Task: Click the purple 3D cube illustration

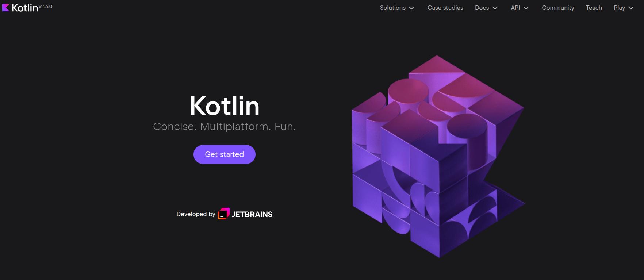Action: click(x=438, y=156)
